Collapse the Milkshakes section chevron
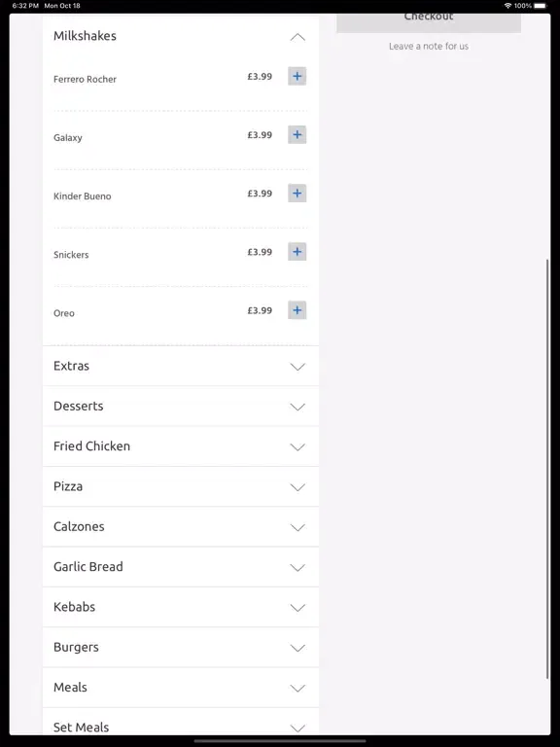This screenshot has height=747, width=560. [x=297, y=37]
